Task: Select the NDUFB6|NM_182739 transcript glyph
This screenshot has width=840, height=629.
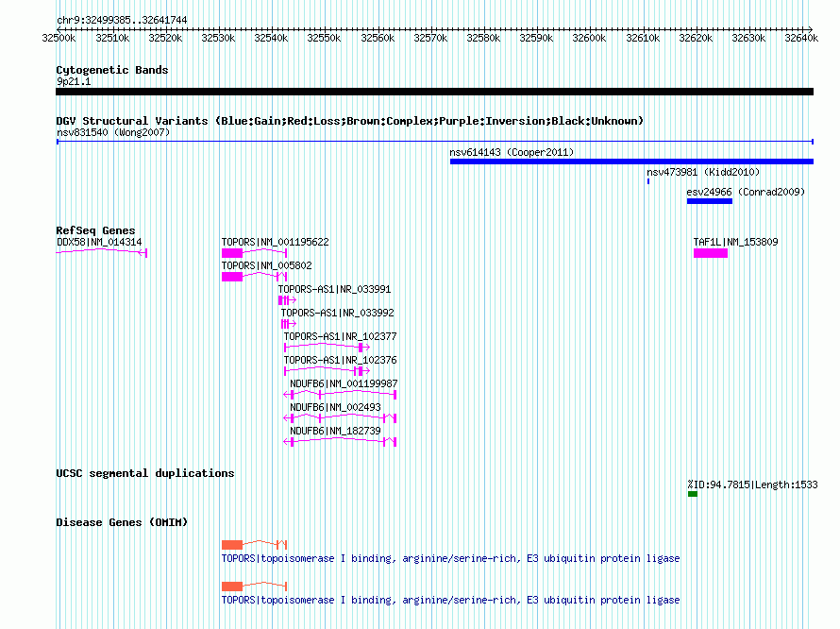Action: click(340, 442)
